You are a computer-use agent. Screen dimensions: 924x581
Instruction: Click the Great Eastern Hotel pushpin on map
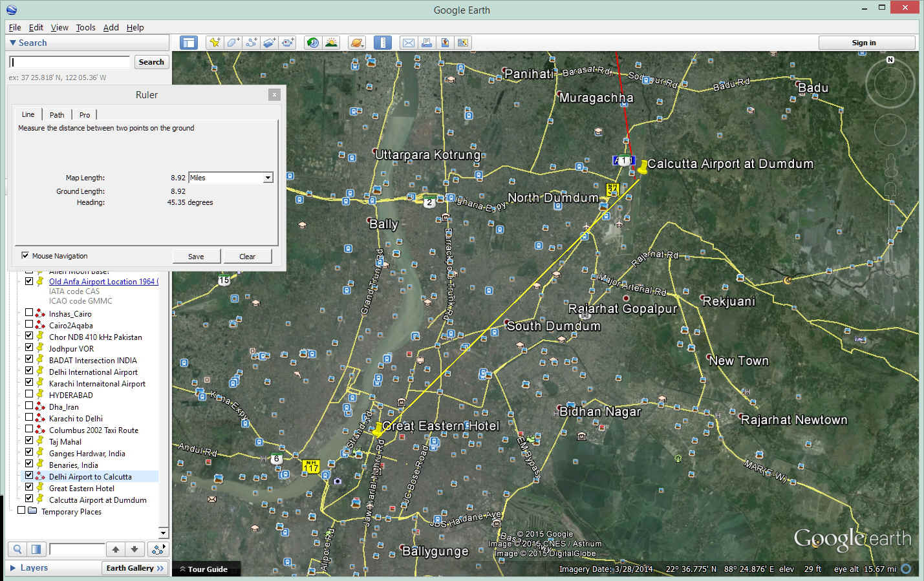tap(377, 430)
